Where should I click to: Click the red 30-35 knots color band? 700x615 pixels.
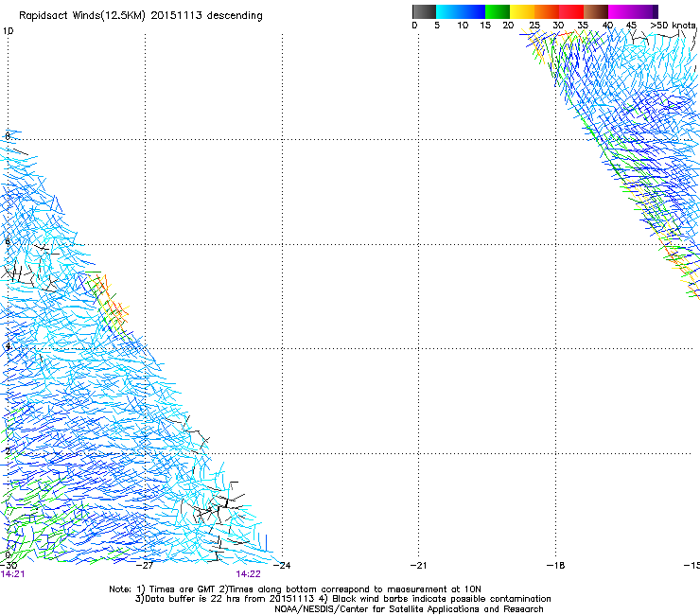coord(571,11)
